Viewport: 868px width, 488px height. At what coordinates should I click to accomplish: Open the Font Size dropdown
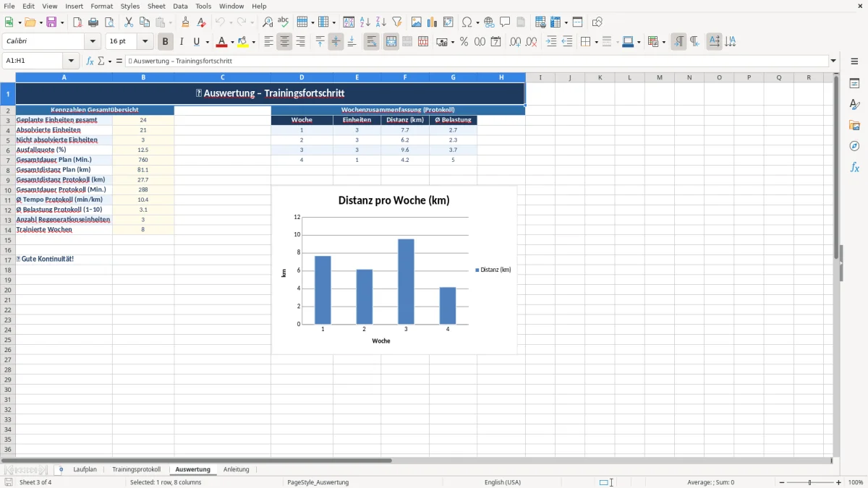pyautogui.click(x=145, y=42)
